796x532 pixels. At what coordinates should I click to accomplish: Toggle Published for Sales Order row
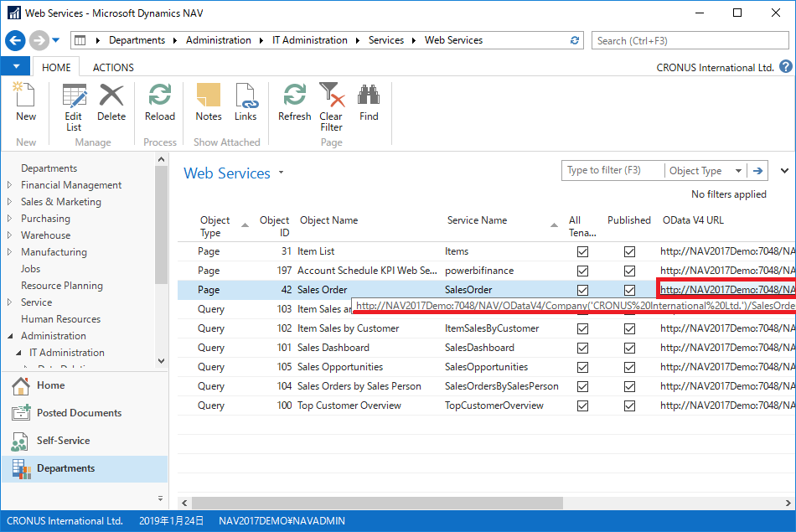tap(629, 290)
